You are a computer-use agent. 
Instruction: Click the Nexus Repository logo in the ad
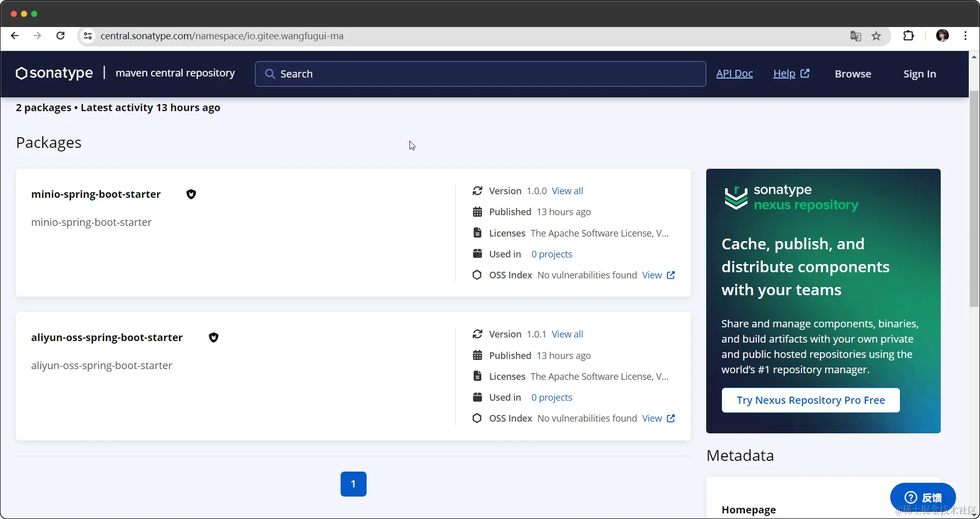click(791, 198)
